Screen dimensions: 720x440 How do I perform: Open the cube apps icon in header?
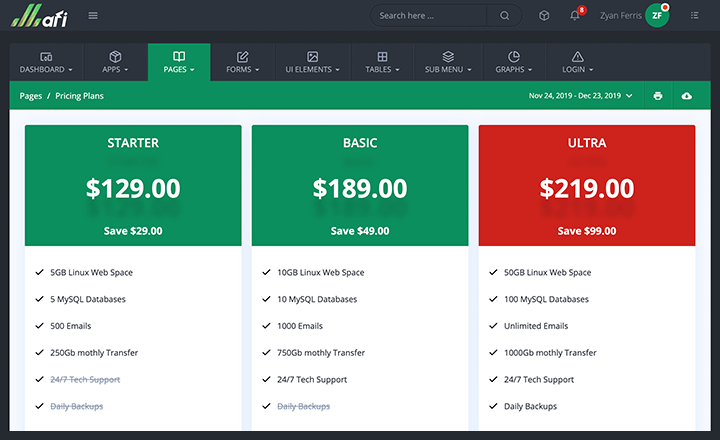click(544, 15)
